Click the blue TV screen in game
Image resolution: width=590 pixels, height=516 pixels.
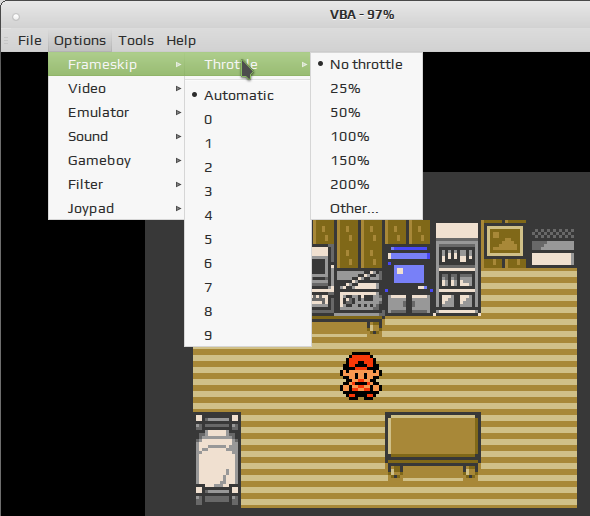click(x=409, y=274)
